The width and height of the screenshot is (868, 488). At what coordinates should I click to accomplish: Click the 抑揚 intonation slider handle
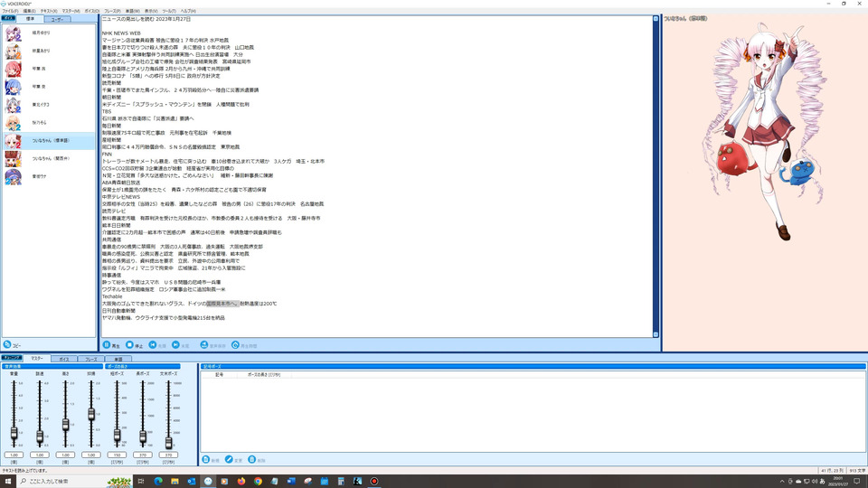point(91,414)
